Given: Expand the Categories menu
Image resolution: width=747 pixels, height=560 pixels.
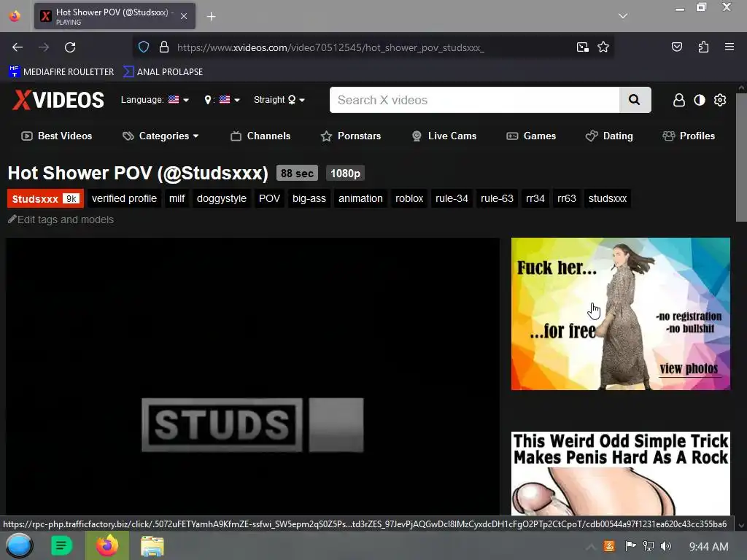Looking at the screenshot, I should point(160,136).
